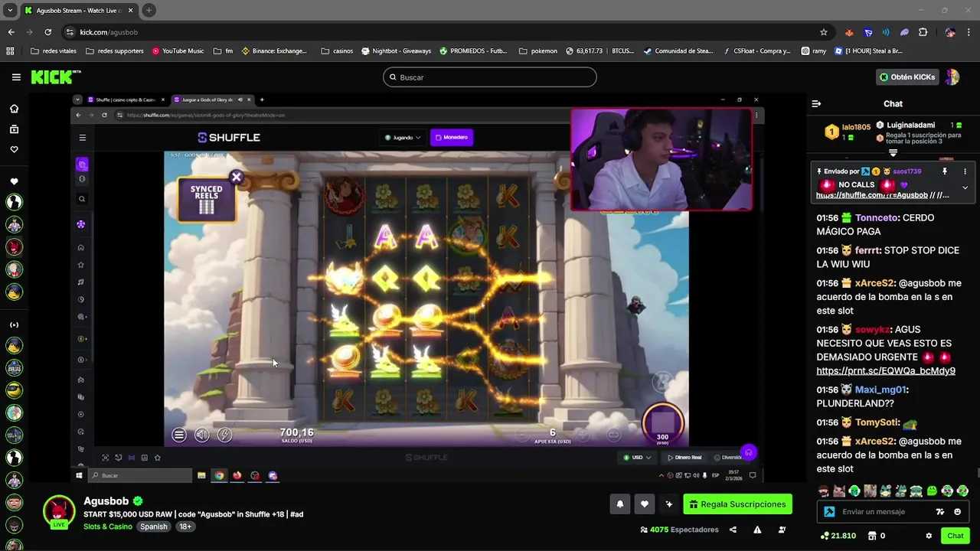Open chat settings gear icon
The width and height of the screenshot is (980, 551).
tap(929, 536)
